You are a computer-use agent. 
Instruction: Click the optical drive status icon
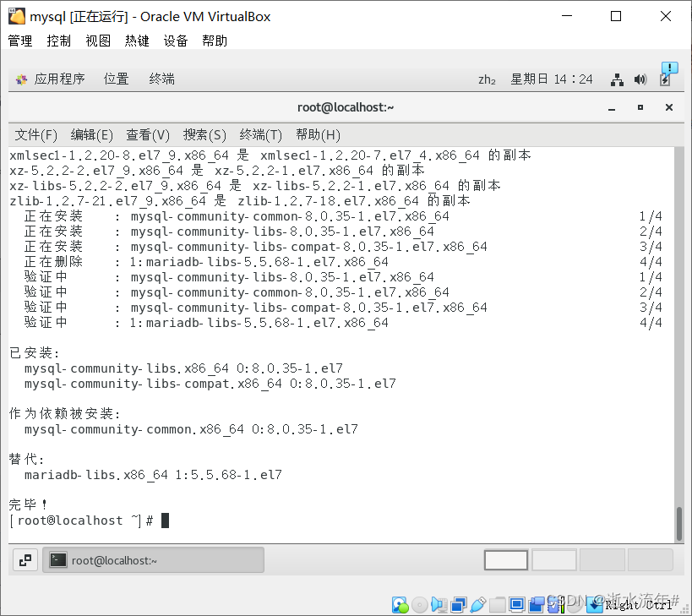tap(418, 604)
